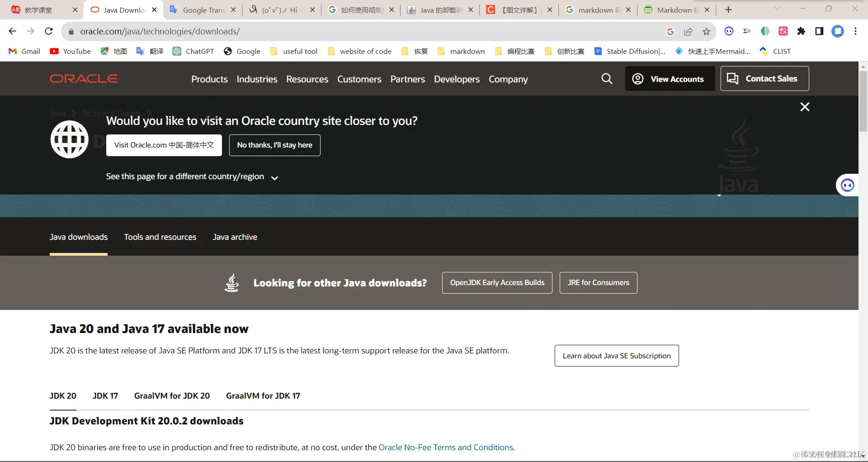Open the 地图 bookmark

(x=113, y=51)
